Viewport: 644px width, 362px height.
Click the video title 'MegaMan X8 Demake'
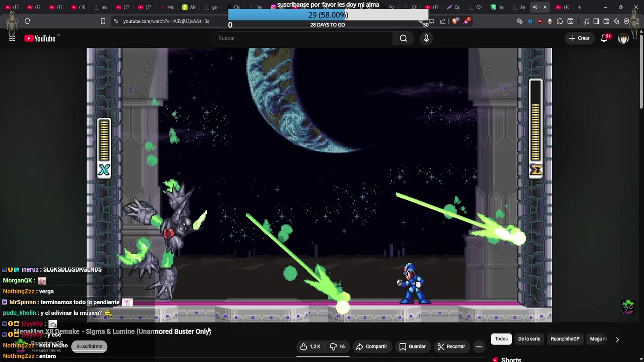(112, 332)
